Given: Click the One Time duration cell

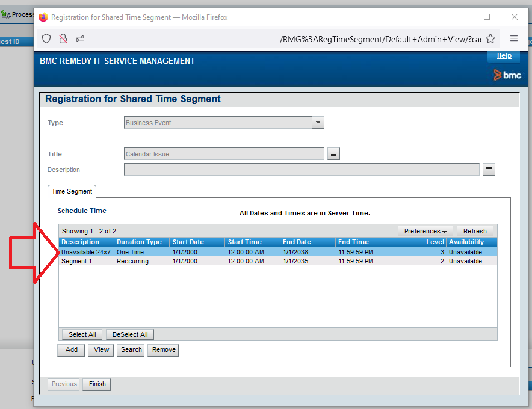Looking at the screenshot, I should pos(130,252).
